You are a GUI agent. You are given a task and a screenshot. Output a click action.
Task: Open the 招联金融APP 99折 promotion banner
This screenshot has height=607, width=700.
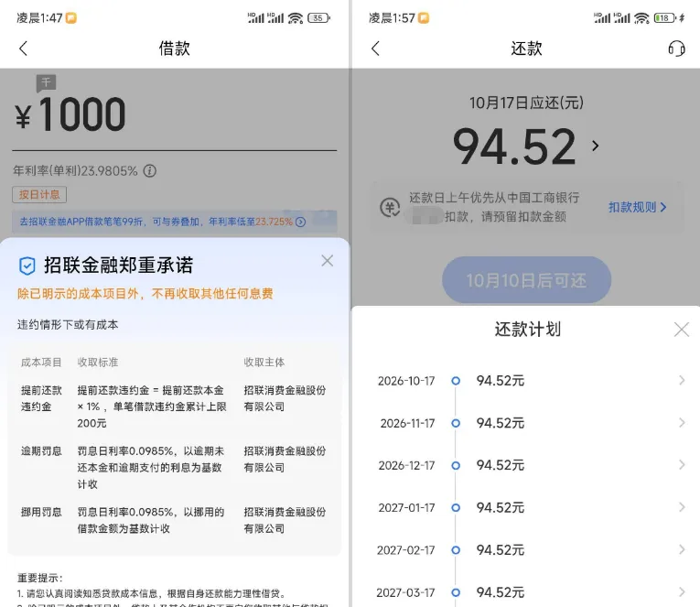tap(174, 222)
